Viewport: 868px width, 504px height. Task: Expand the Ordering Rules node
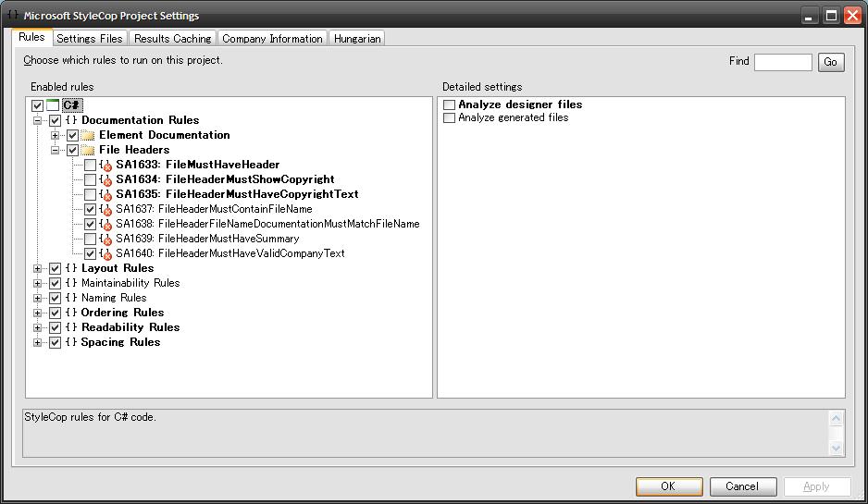coord(37,313)
